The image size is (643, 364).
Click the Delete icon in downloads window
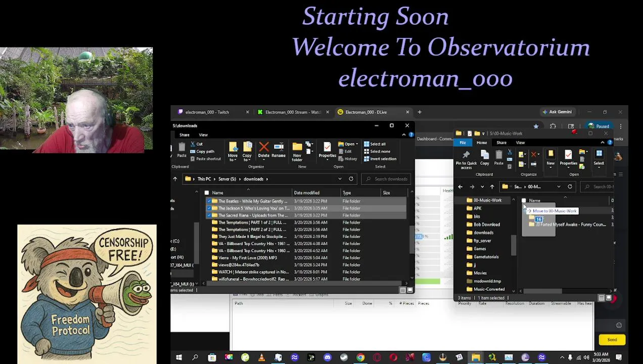tap(264, 151)
